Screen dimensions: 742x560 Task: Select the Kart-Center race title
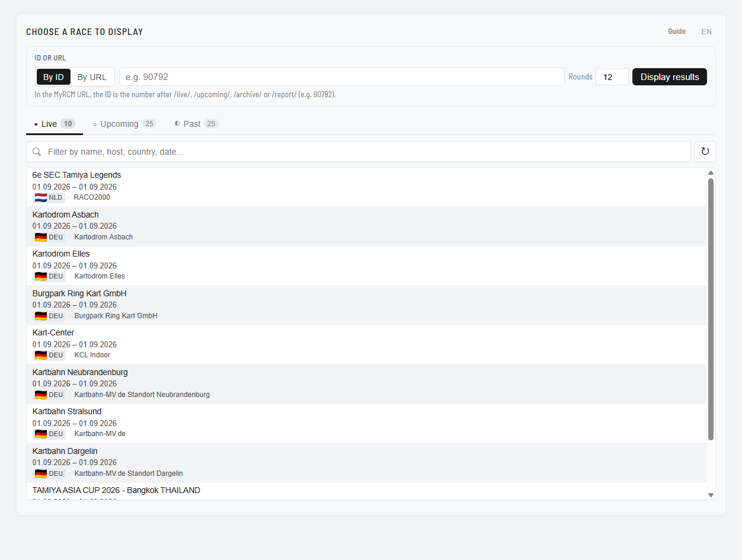(x=53, y=332)
